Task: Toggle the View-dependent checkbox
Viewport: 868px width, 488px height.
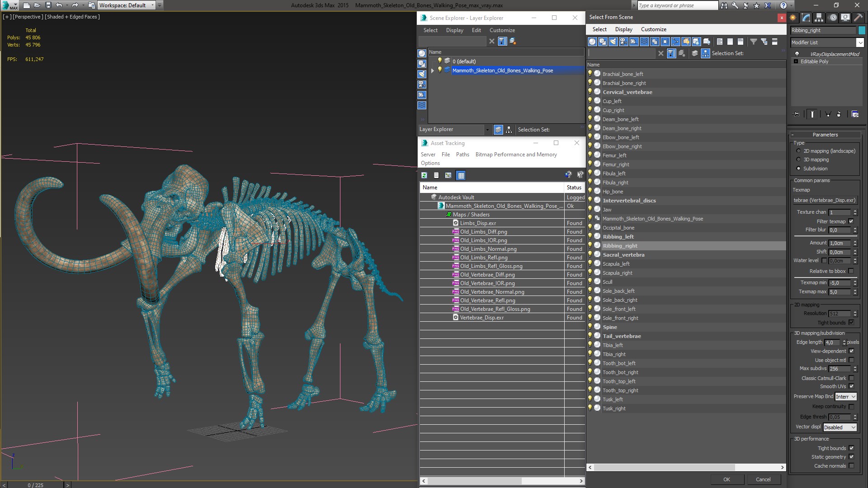Action: (851, 351)
